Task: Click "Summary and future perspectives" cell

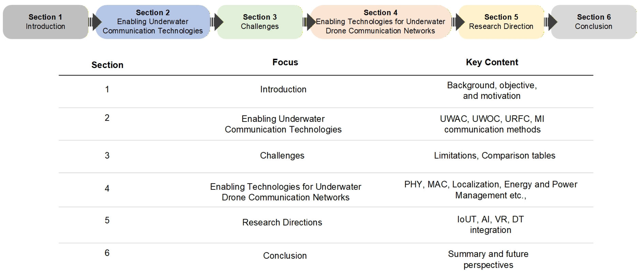Action: [x=488, y=259]
